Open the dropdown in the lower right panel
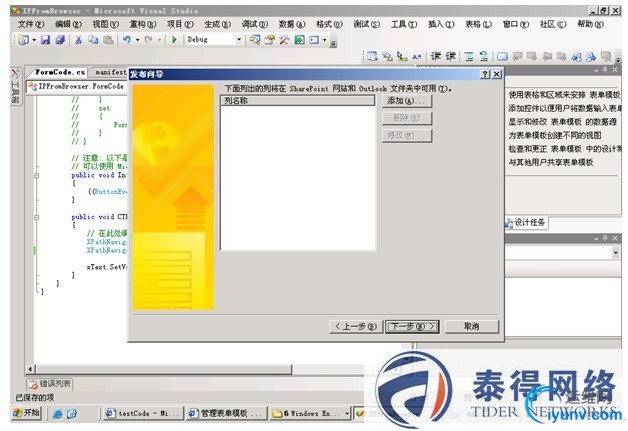 tap(616, 252)
